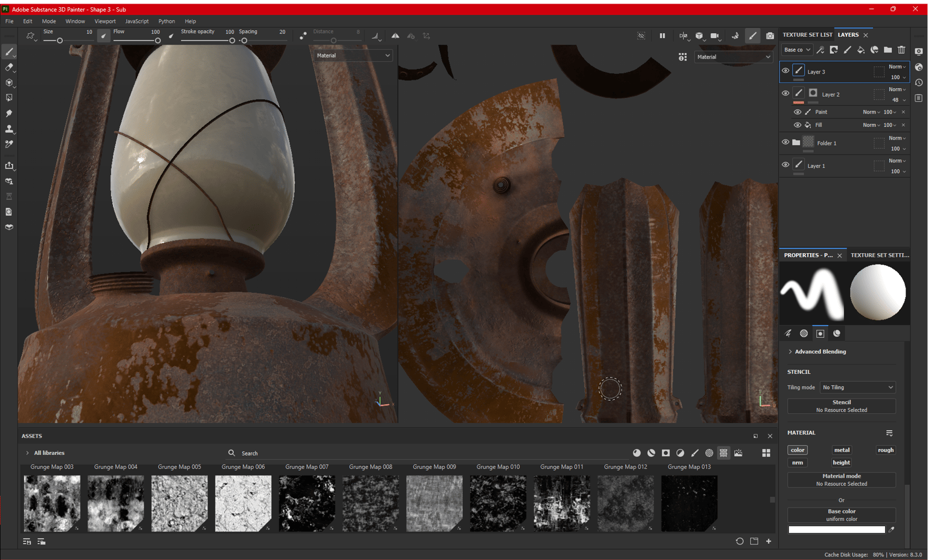Screen dimensions: 928x560
Task: Add a smart material layer
Action: (x=874, y=50)
